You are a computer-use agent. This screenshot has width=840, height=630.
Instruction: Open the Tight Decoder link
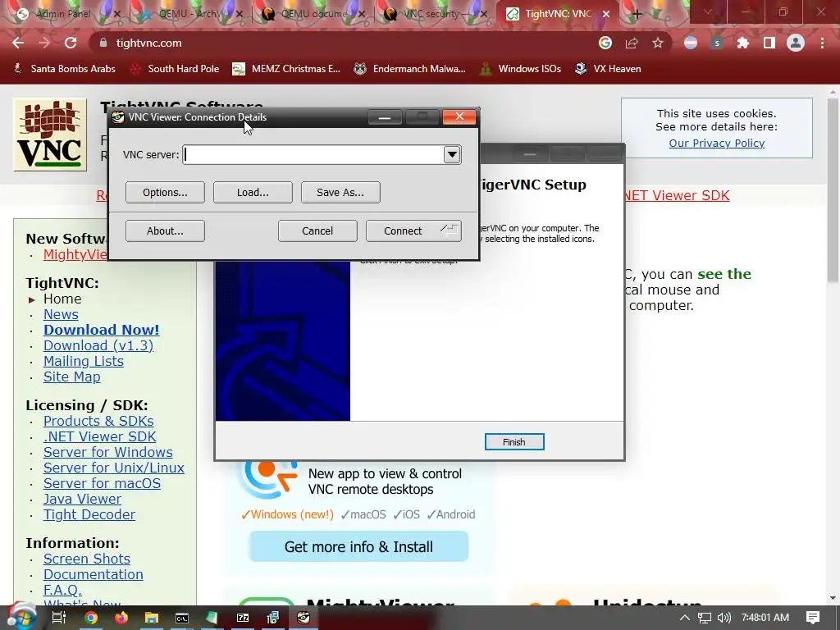coord(89,514)
